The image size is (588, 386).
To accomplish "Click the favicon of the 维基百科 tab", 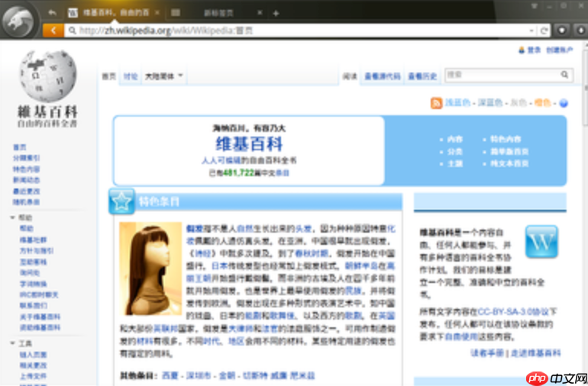I will point(73,13).
